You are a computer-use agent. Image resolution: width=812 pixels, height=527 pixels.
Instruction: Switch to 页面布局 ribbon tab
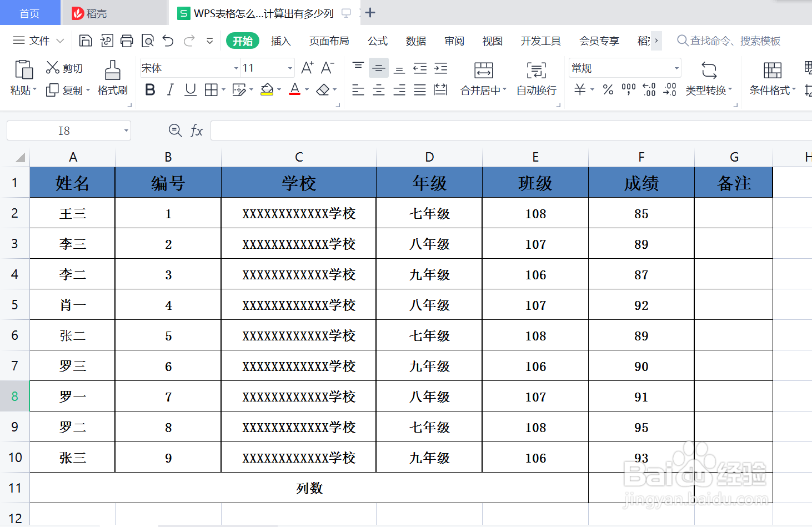pos(329,41)
